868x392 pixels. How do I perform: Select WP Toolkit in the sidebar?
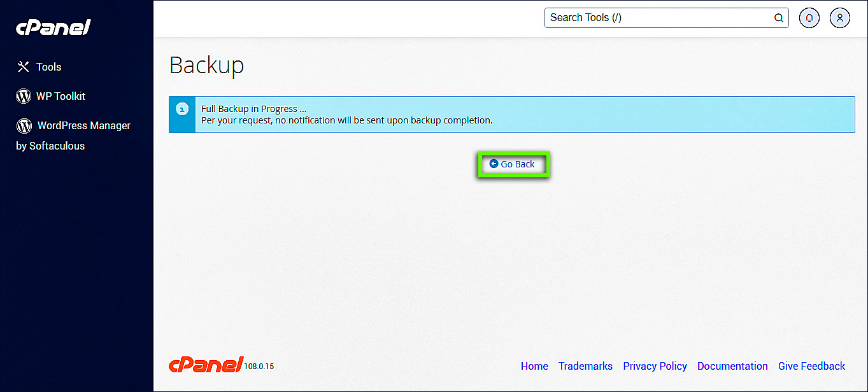pos(60,96)
